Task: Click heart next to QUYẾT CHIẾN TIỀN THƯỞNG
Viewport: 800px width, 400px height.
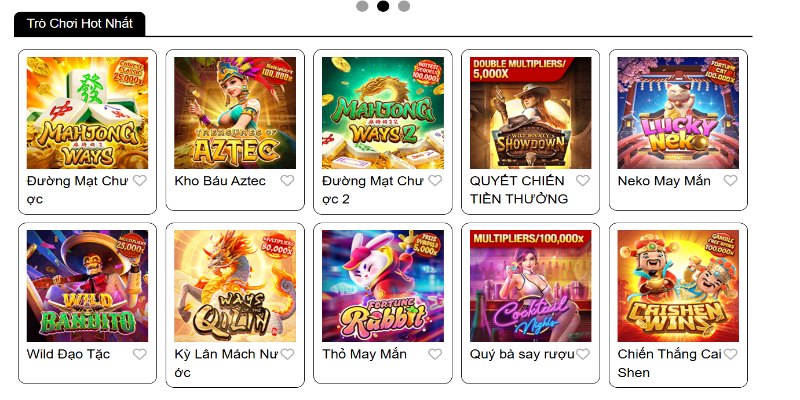Action: (x=583, y=181)
